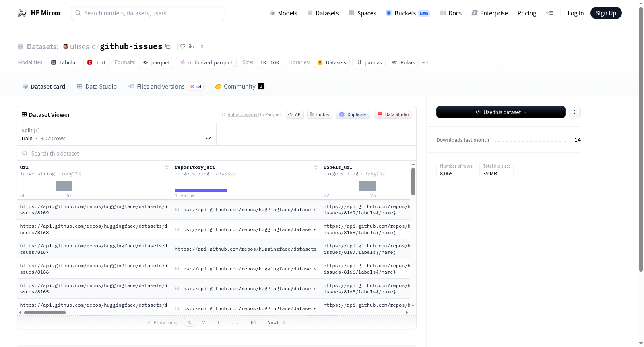Open the more navigation menu icon
This screenshot has height=347, width=644.
[549, 13]
